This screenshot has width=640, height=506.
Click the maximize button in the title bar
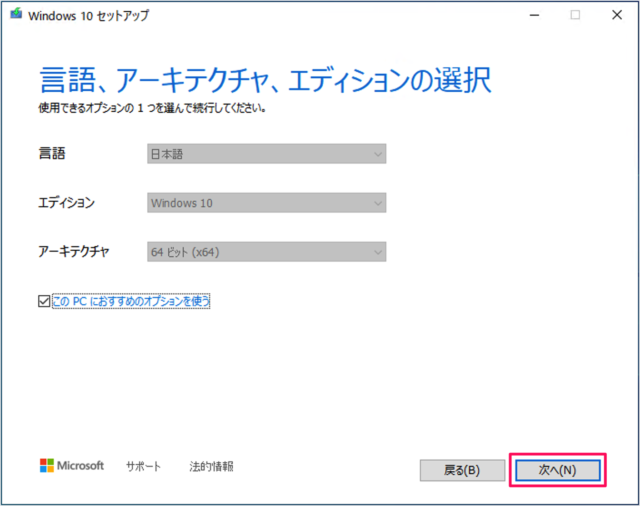tap(575, 15)
